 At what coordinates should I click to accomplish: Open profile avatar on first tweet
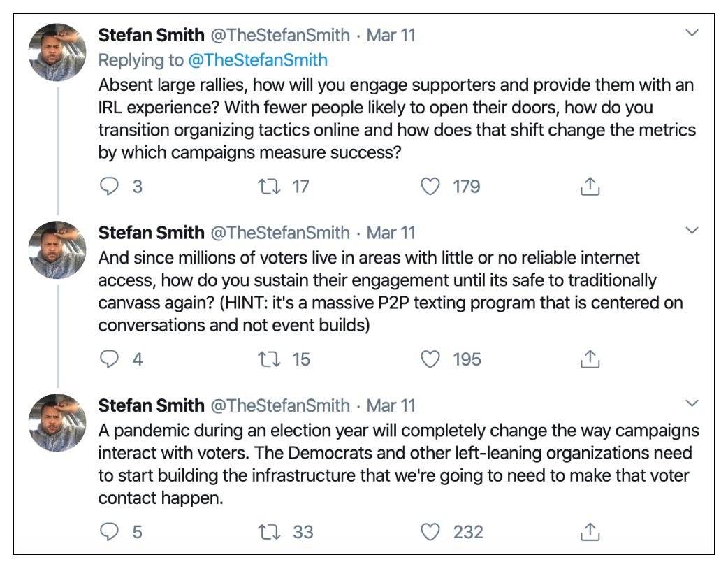[57, 52]
